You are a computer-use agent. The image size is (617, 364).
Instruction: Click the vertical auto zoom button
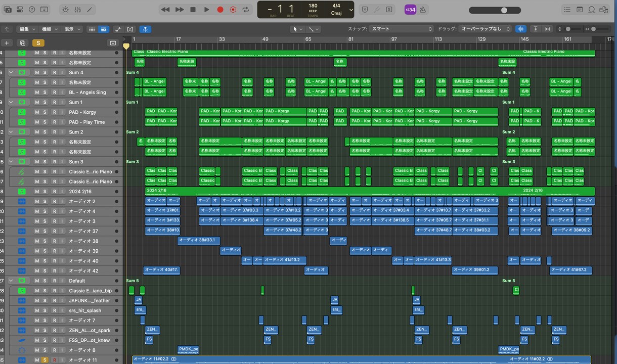pos(536,29)
